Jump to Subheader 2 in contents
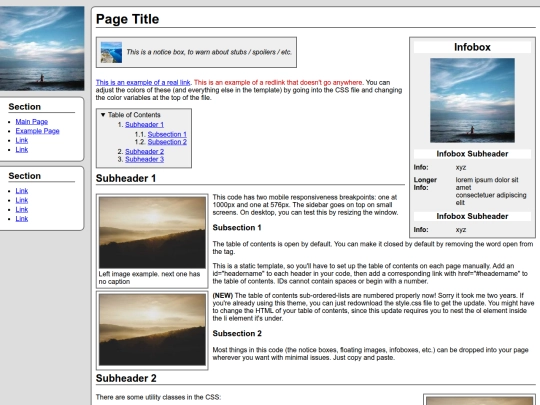 (144, 152)
